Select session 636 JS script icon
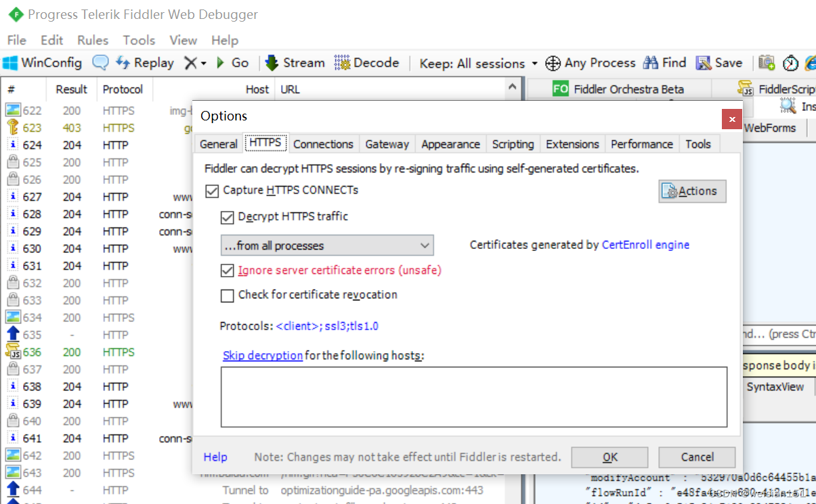The width and height of the screenshot is (816, 504). (x=14, y=352)
